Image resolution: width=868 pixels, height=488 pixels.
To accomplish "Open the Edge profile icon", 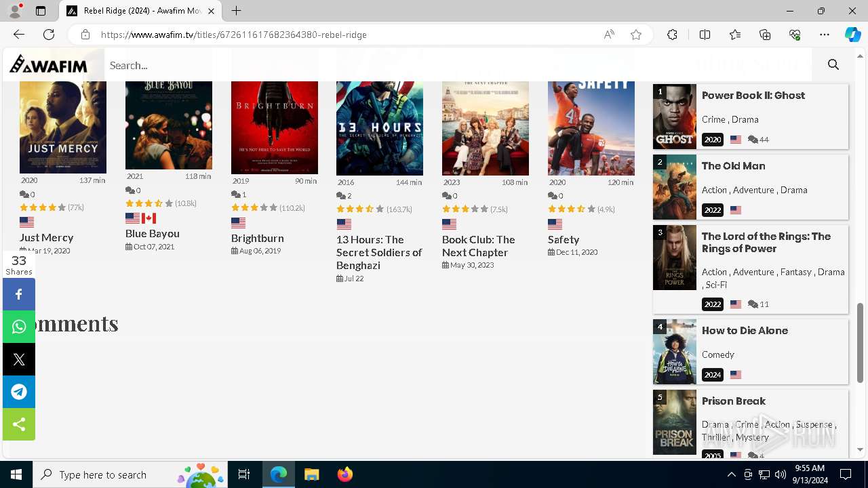I will tap(15, 11).
